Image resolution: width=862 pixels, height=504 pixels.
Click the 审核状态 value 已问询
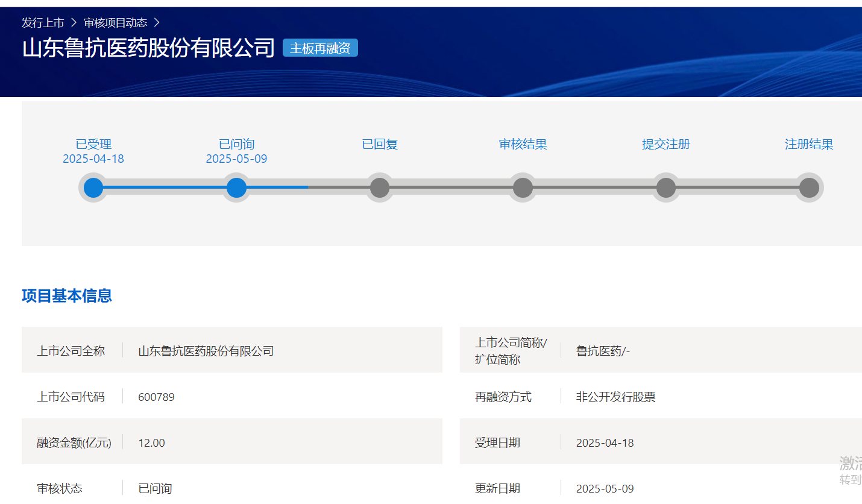point(155,488)
